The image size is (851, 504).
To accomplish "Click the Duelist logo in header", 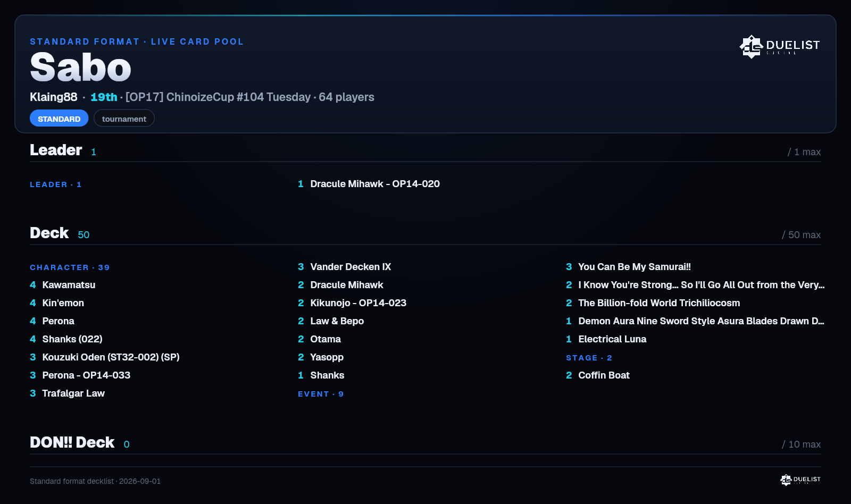I will tap(779, 46).
